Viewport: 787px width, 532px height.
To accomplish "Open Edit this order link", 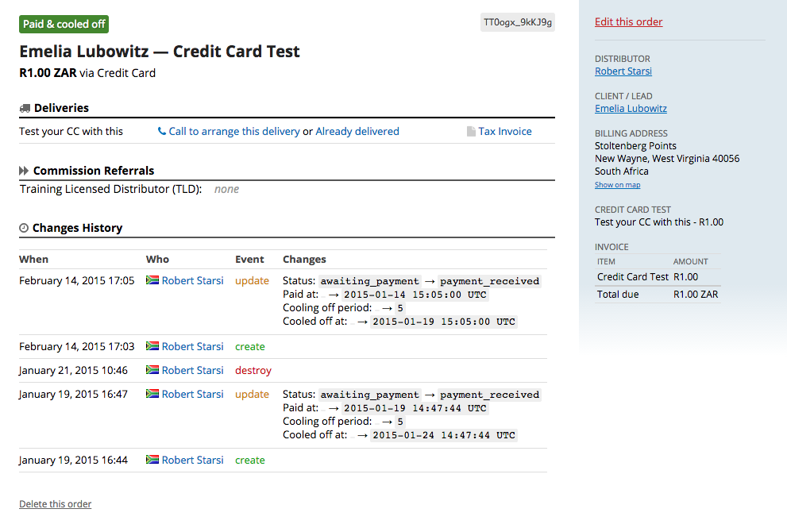I will point(628,22).
